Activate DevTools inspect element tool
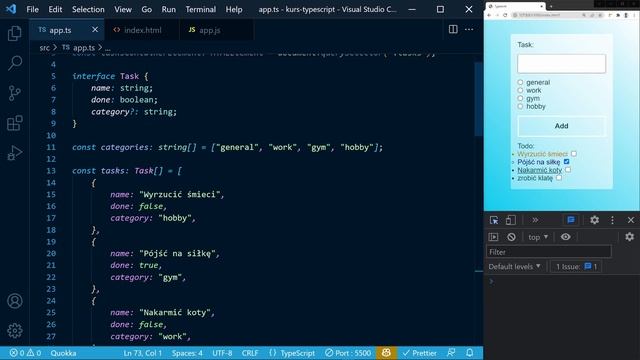Image resolution: width=640 pixels, height=360 pixels. tap(494, 220)
